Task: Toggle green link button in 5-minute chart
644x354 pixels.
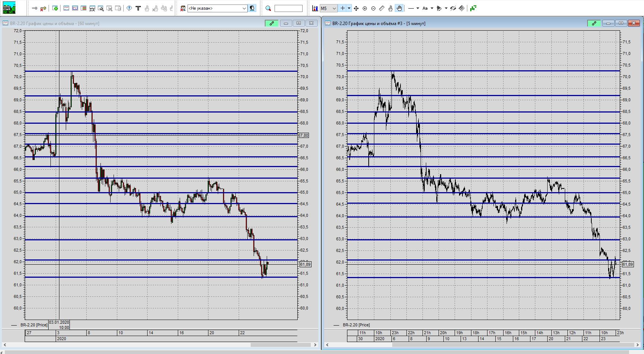Action: pos(594,23)
